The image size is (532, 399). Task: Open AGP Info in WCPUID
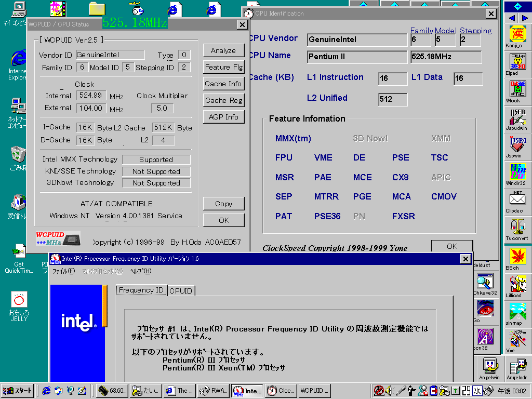click(223, 117)
